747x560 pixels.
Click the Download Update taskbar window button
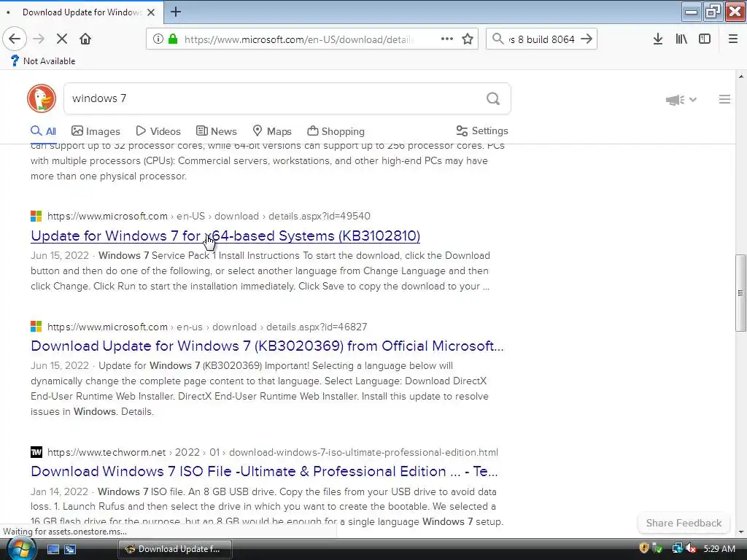point(175,549)
